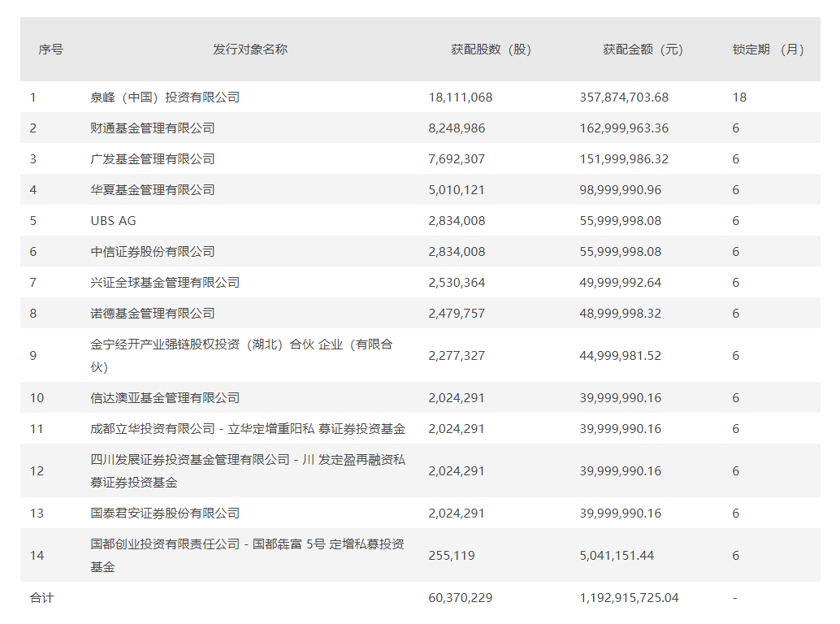This screenshot has width=840, height=624.
Task: Click share count 255,119
Action: pos(452,556)
